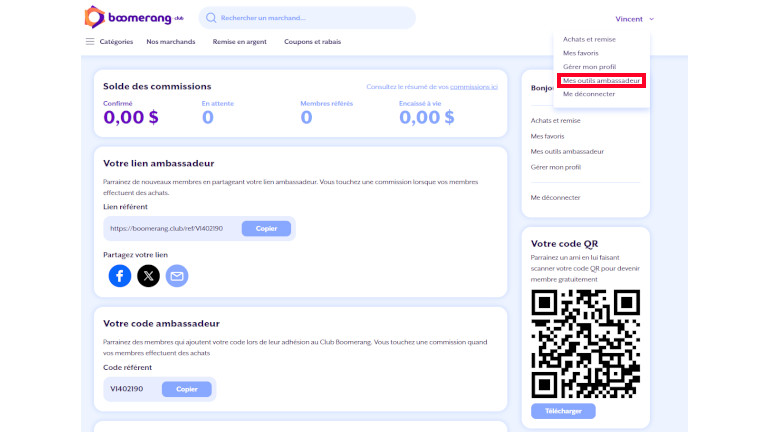Copy the ambassador referral link
768x432 pixels.
(x=266, y=228)
